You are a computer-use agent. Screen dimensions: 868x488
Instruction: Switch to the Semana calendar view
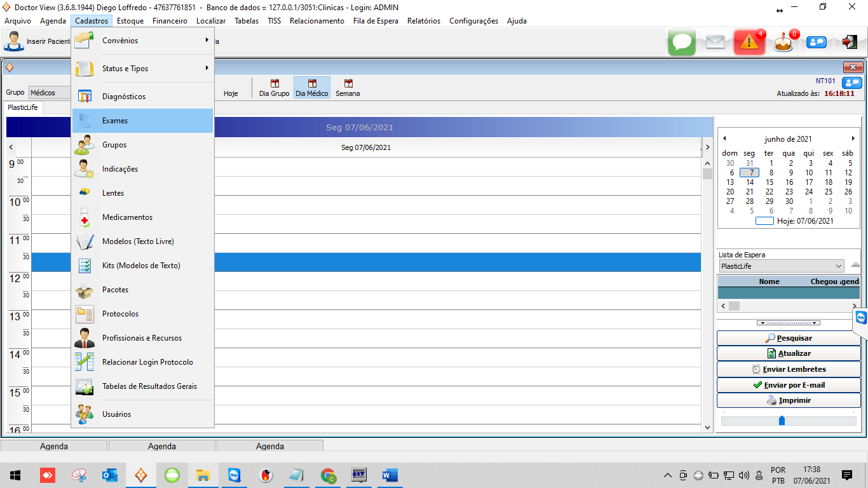tap(348, 88)
